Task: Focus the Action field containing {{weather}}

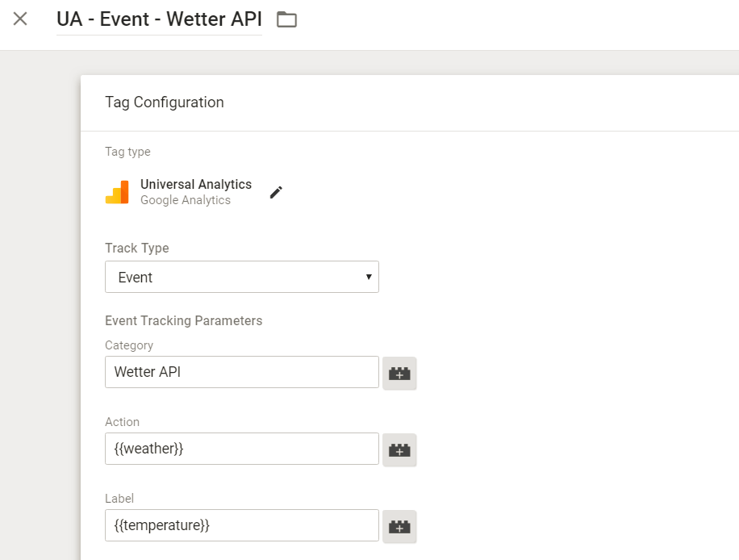Action: pos(241,449)
